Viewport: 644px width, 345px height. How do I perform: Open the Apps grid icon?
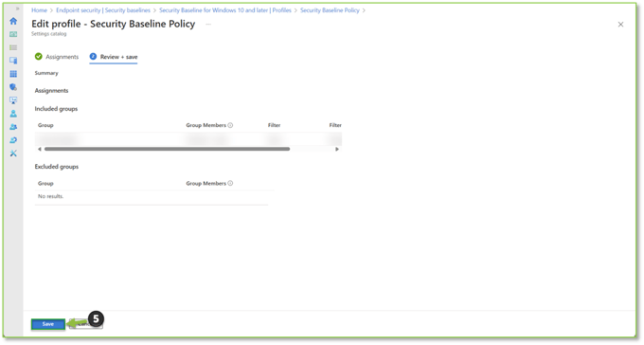point(13,74)
